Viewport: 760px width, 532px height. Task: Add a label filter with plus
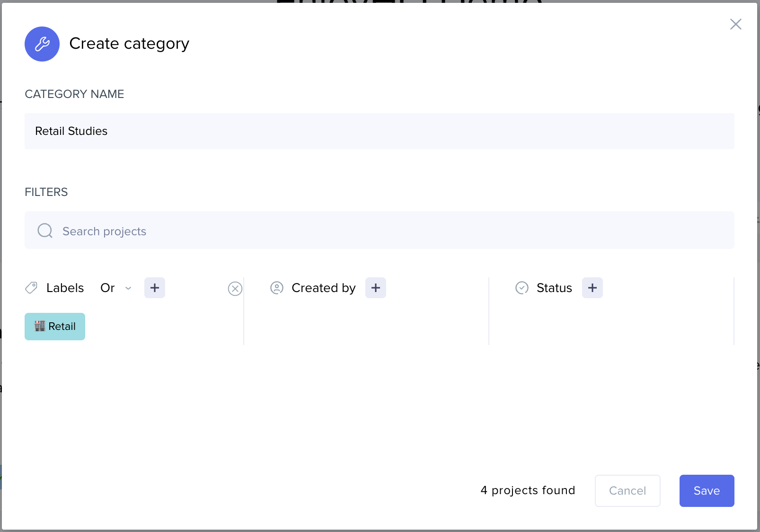point(155,288)
